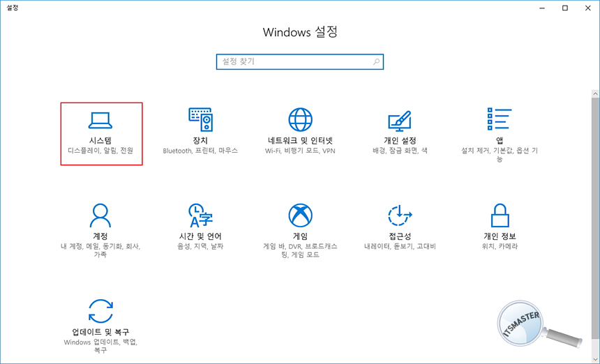
Task: Open the 접근성 dashed clock icon
Action: 400,215
